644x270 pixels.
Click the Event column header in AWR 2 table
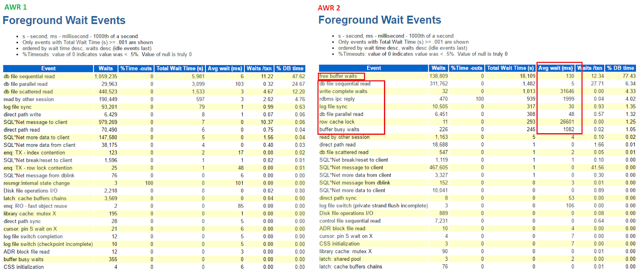[374, 68]
